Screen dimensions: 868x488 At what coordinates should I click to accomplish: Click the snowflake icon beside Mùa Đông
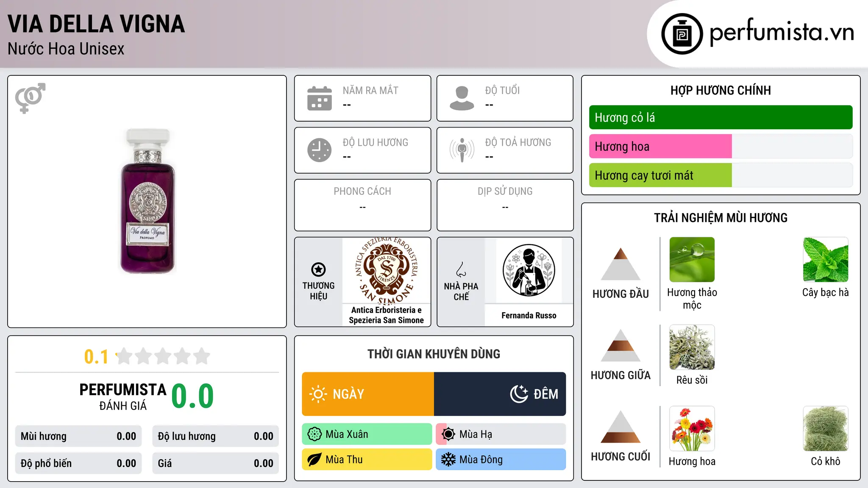pyautogui.click(x=448, y=460)
